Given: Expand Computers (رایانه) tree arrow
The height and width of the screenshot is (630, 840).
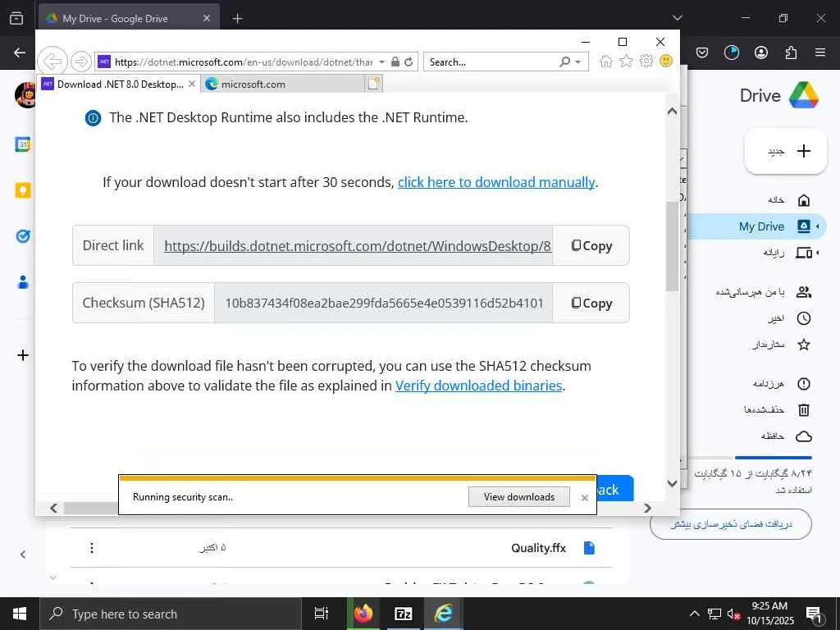Looking at the screenshot, I should click(x=818, y=253).
